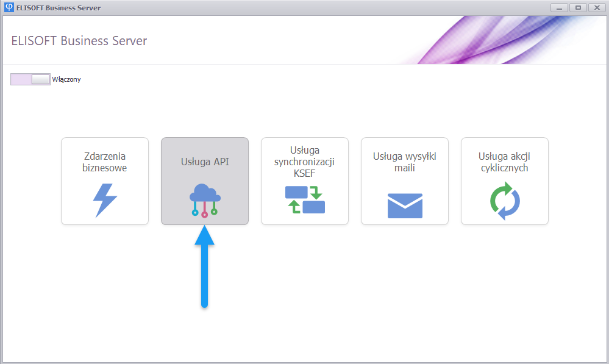The height and width of the screenshot is (364, 609).
Task: Click the KSEF synchronization arrows icon
Action: tap(305, 199)
